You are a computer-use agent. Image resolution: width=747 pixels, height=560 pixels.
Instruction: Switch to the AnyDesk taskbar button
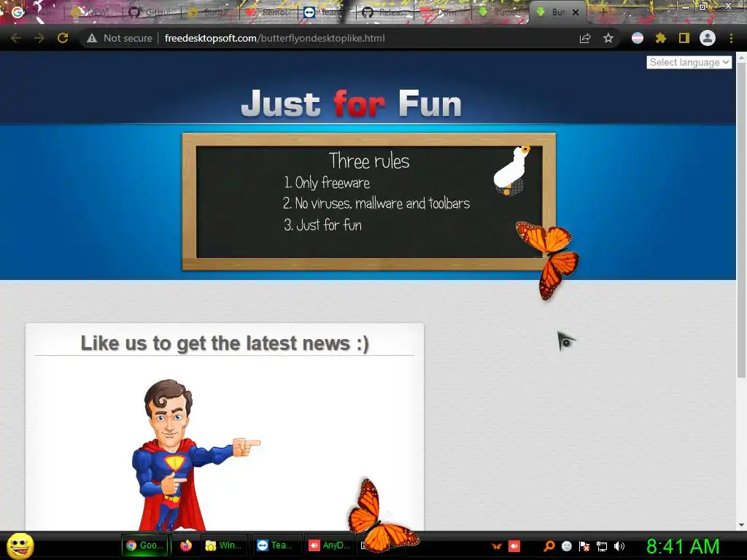click(x=329, y=545)
